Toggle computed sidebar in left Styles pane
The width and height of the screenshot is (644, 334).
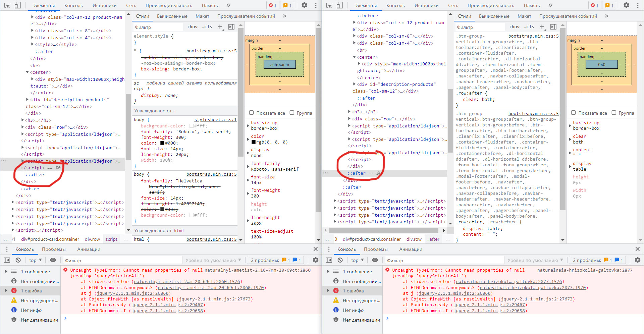[x=231, y=27]
